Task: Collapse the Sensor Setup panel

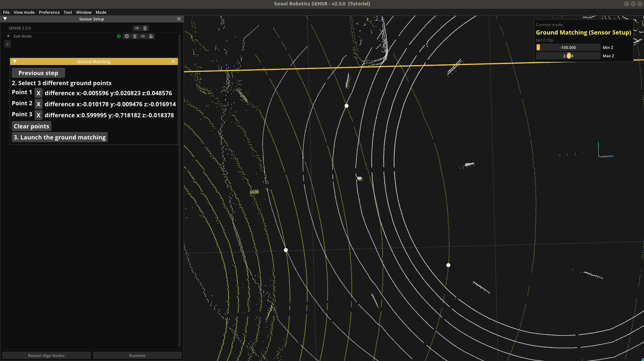Action: pyautogui.click(x=5, y=19)
